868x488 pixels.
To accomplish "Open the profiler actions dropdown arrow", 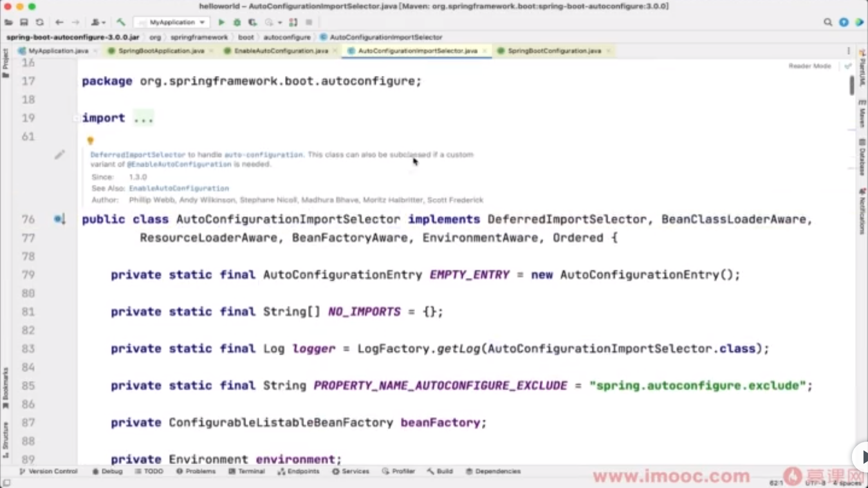I will (279, 22).
